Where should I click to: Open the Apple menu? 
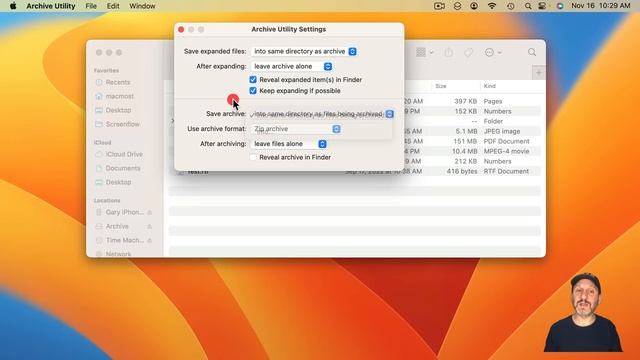(x=13, y=6)
